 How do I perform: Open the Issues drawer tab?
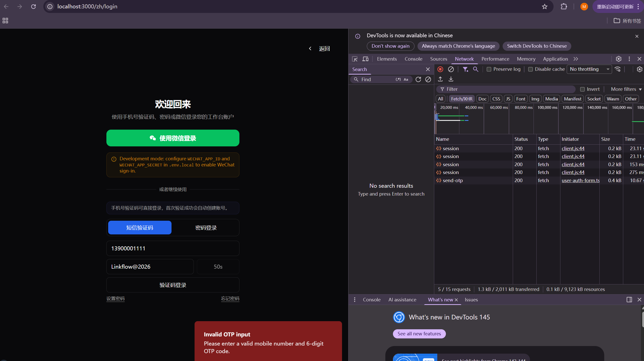[471, 300]
